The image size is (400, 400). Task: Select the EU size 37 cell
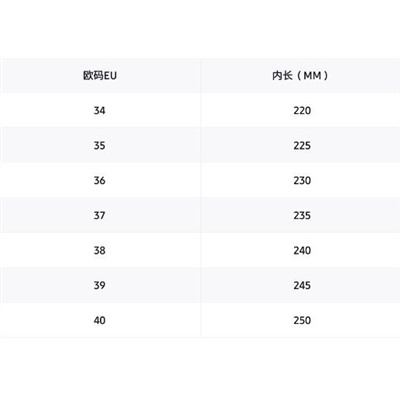pyautogui.click(x=99, y=215)
